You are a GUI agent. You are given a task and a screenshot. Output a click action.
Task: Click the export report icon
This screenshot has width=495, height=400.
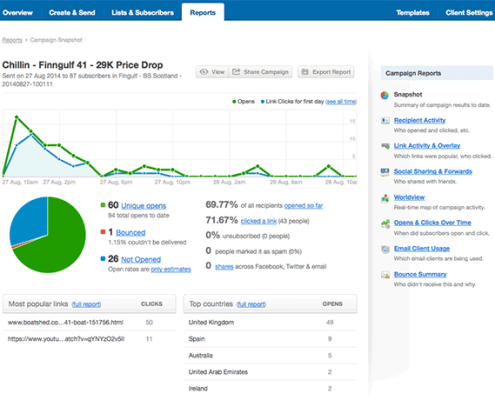305,72
